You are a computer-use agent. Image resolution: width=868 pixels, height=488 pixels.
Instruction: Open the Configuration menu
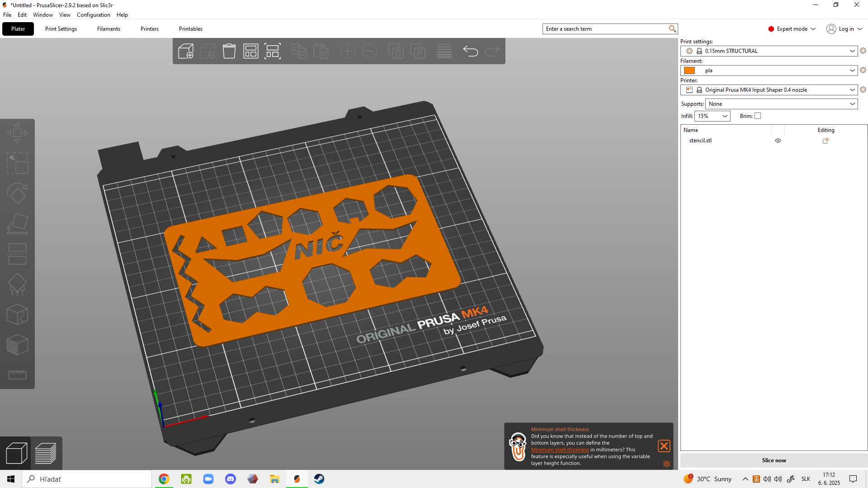[x=94, y=15]
